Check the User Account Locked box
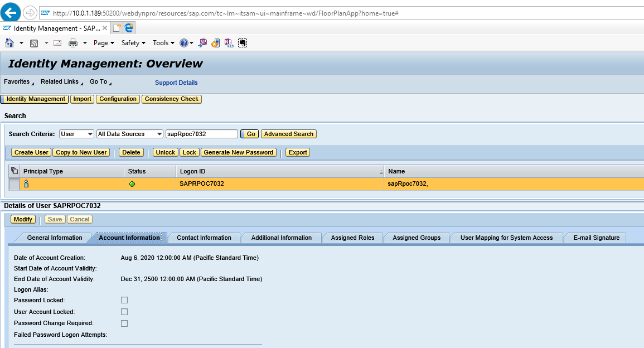The height and width of the screenshot is (348, 644). pyautogui.click(x=124, y=312)
